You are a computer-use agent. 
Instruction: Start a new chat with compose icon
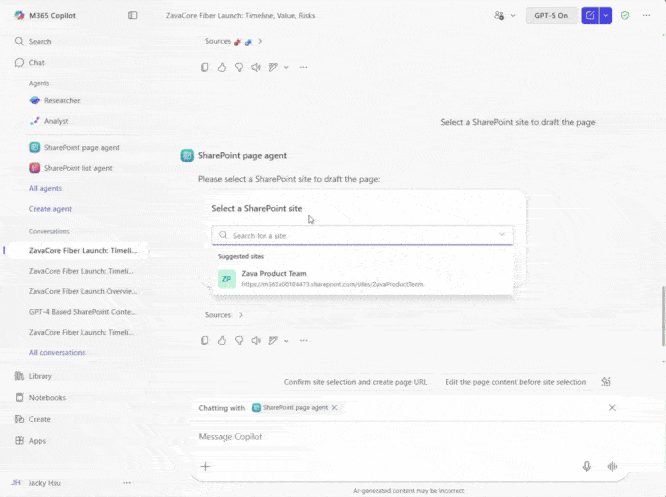pos(590,16)
